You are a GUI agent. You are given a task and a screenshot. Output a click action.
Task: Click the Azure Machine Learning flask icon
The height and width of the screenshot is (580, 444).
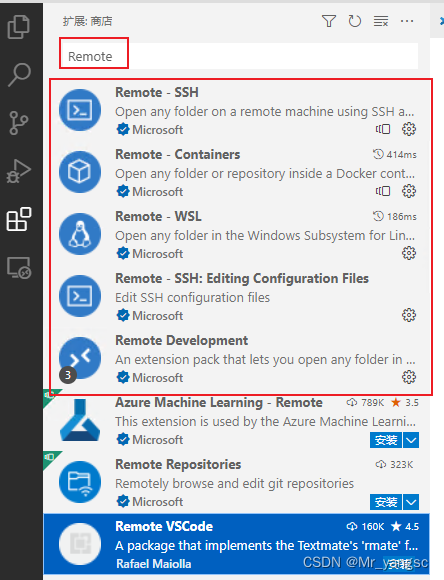click(x=80, y=420)
